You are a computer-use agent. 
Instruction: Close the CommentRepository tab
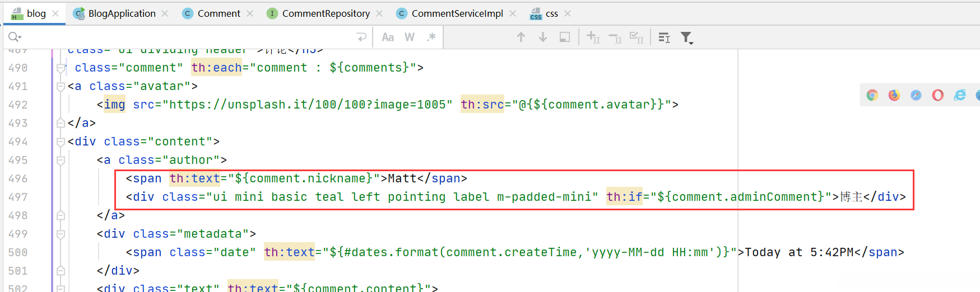pos(379,13)
